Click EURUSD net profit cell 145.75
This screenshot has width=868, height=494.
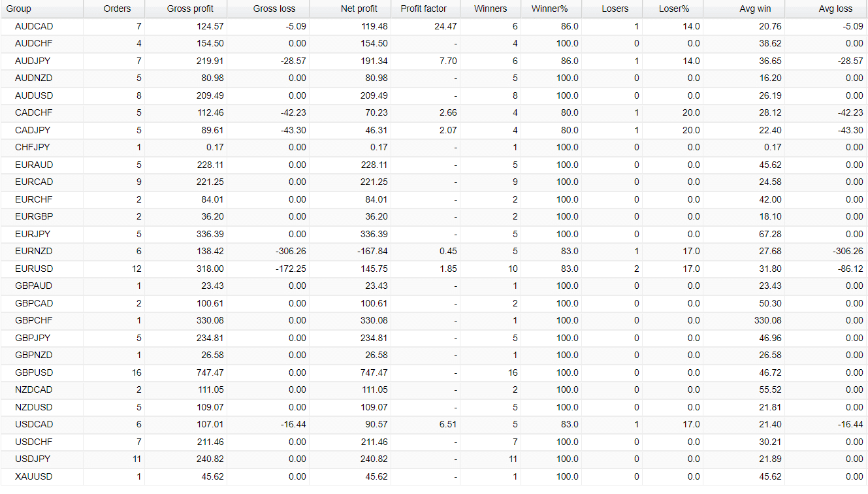(374, 269)
